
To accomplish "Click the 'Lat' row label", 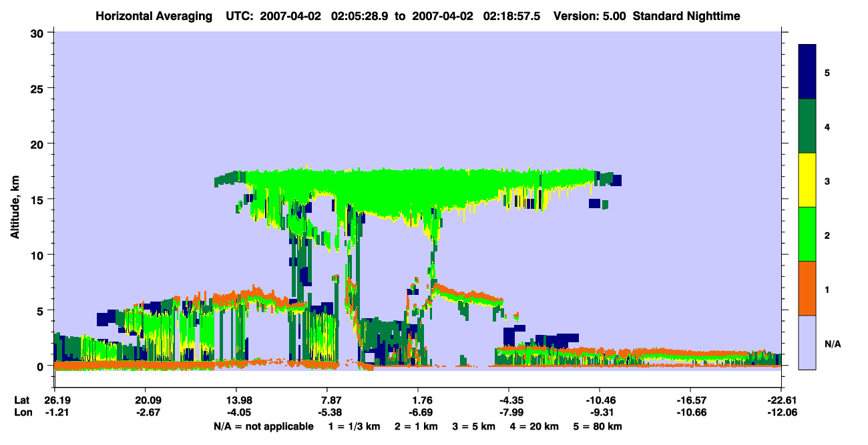I will (21, 400).
